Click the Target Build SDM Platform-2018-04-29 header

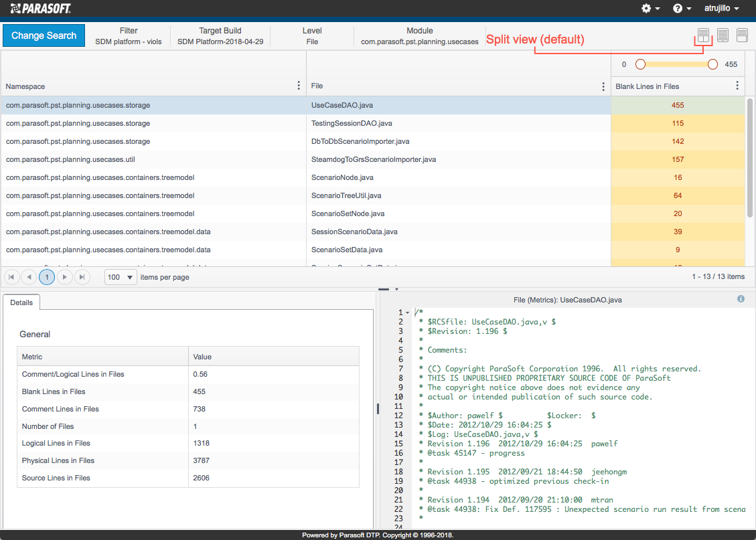click(x=220, y=35)
